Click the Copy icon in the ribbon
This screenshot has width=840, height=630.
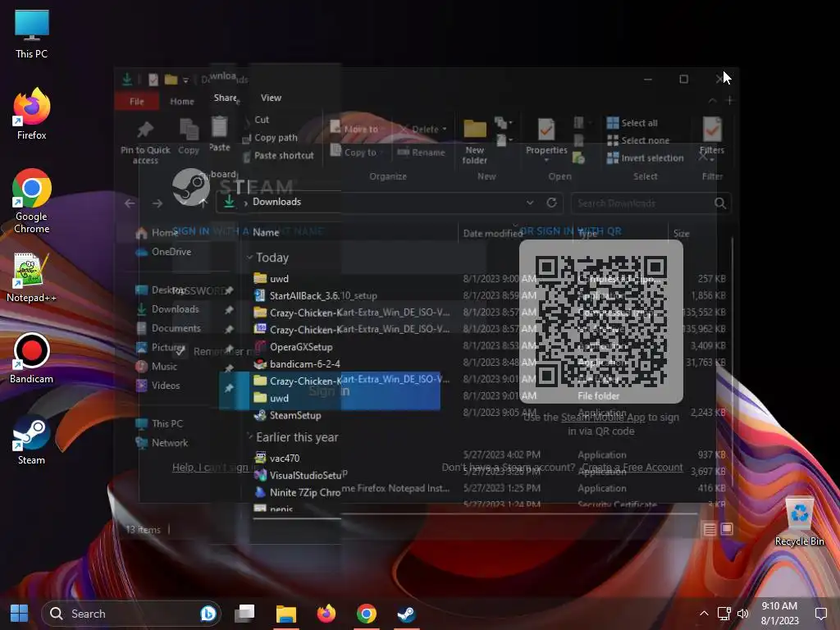[189, 137]
